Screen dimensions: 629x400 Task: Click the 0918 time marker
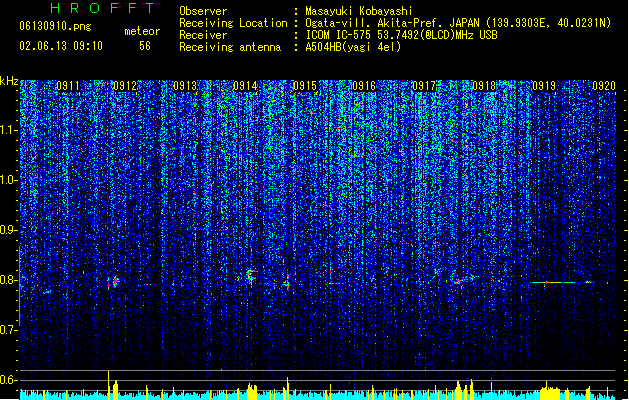(x=484, y=86)
